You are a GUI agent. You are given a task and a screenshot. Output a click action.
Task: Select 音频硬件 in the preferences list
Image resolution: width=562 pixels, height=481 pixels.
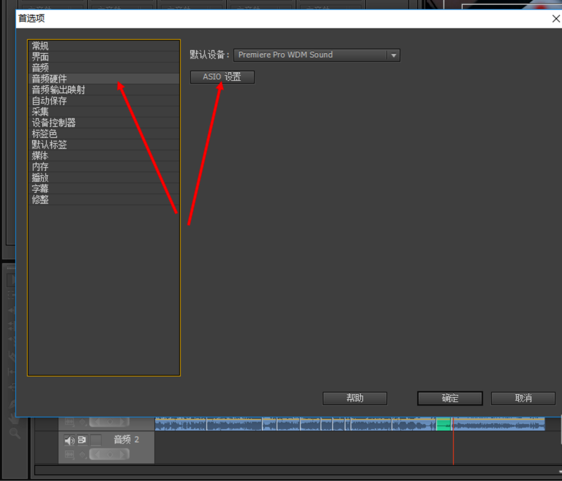pos(104,79)
